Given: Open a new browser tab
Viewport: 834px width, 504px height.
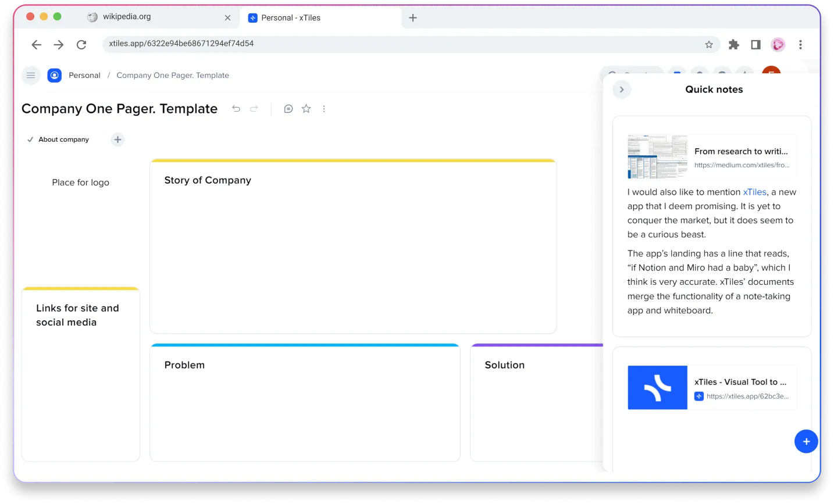Looking at the screenshot, I should [x=413, y=18].
